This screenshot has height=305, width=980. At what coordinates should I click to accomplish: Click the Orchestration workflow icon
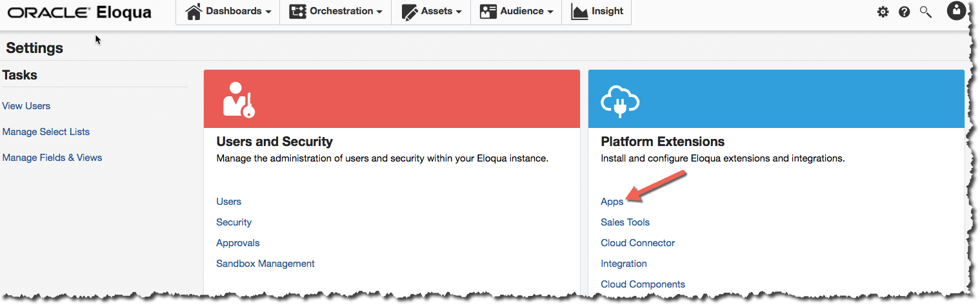[297, 12]
